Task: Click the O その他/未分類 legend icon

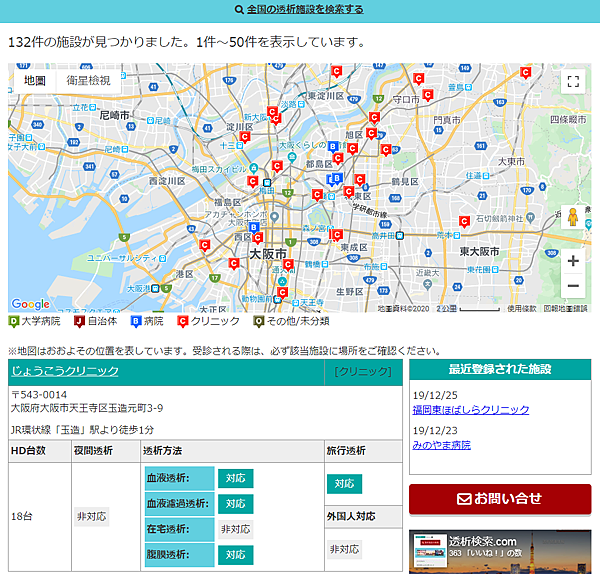Action: click(x=258, y=321)
